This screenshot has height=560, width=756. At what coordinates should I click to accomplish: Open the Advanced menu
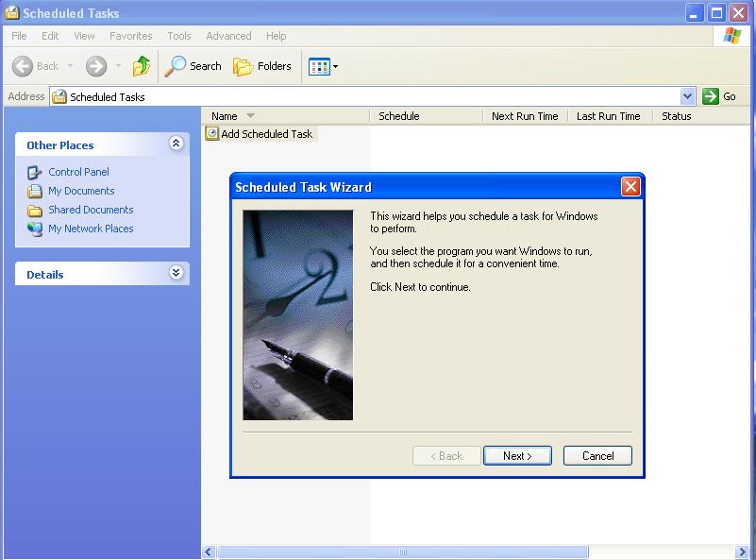point(227,36)
